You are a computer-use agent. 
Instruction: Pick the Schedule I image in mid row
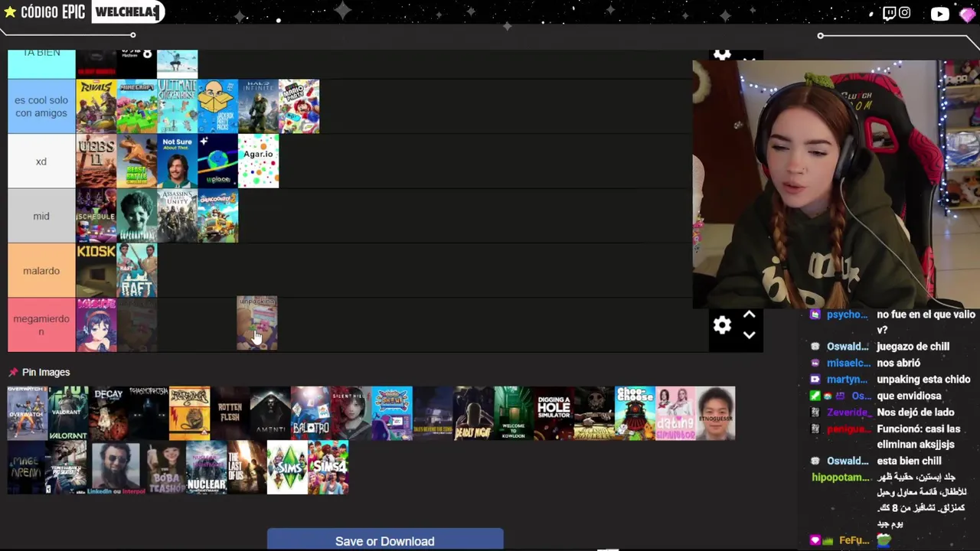[96, 216]
